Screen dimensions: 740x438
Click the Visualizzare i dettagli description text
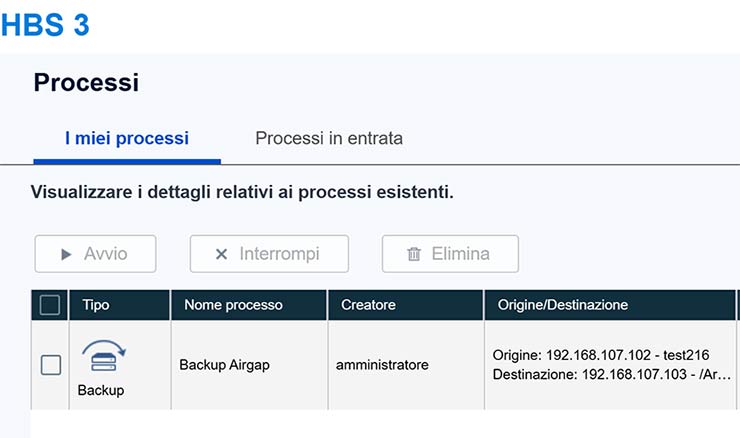(242, 191)
